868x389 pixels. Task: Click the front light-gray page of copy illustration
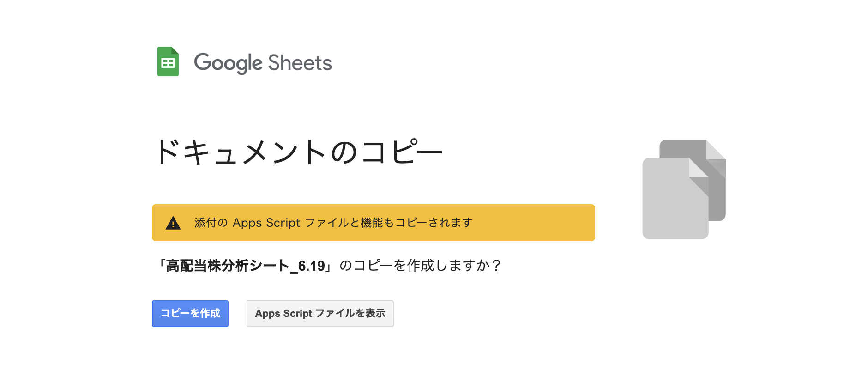coord(675,199)
